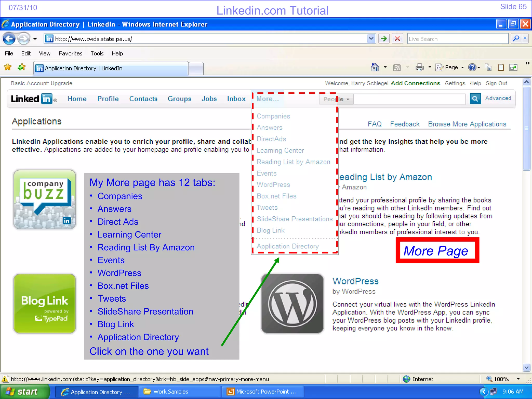Open the 100% zoom level dropdown
The width and height of the screenshot is (532, 399).
click(518, 379)
